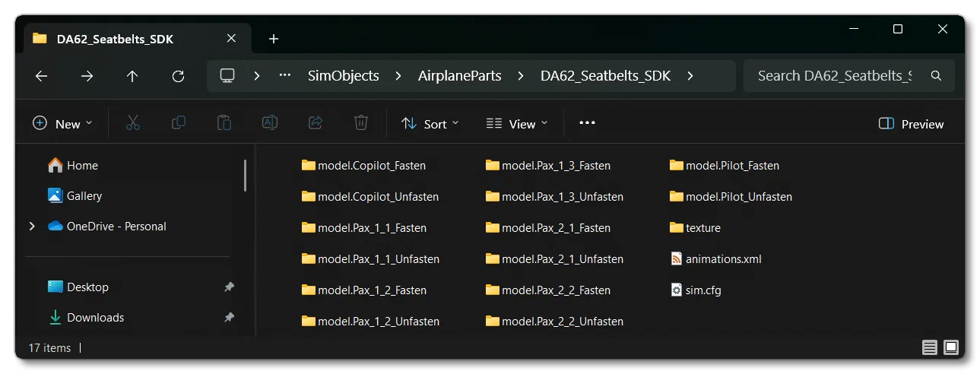
Task: Expand chevron after DA62_Seatbelts_SDK breadcrumb
Action: [x=690, y=76]
